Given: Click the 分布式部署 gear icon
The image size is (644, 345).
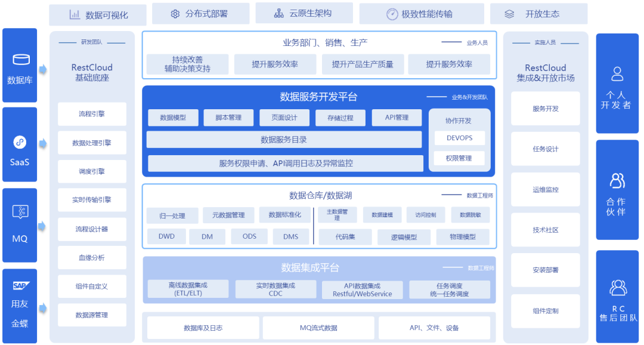Looking at the screenshot, I should (175, 14).
